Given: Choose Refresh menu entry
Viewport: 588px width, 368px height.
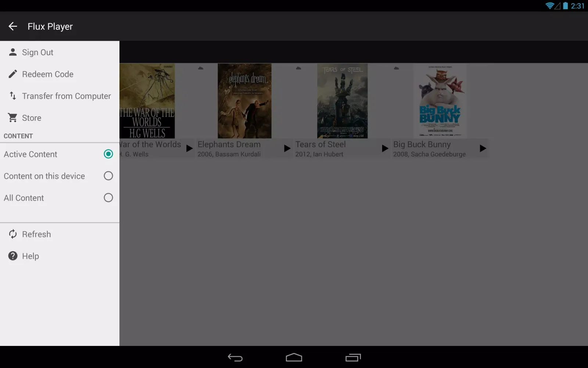Looking at the screenshot, I should pos(60,234).
